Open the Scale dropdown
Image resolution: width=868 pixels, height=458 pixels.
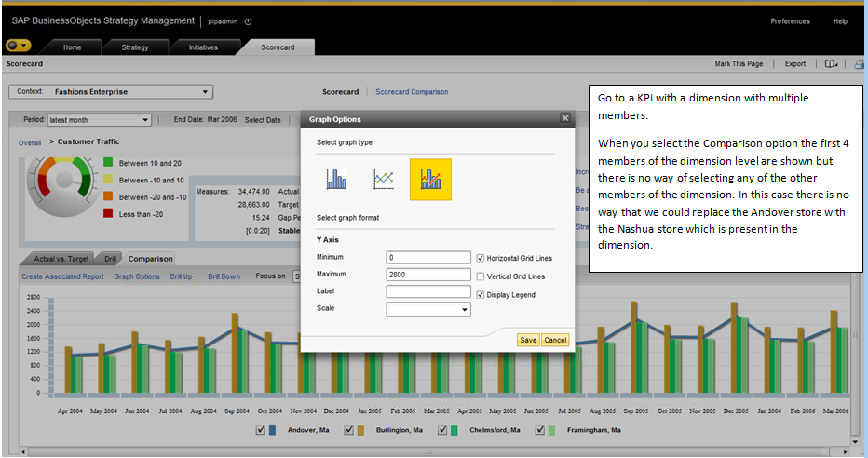click(427, 309)
